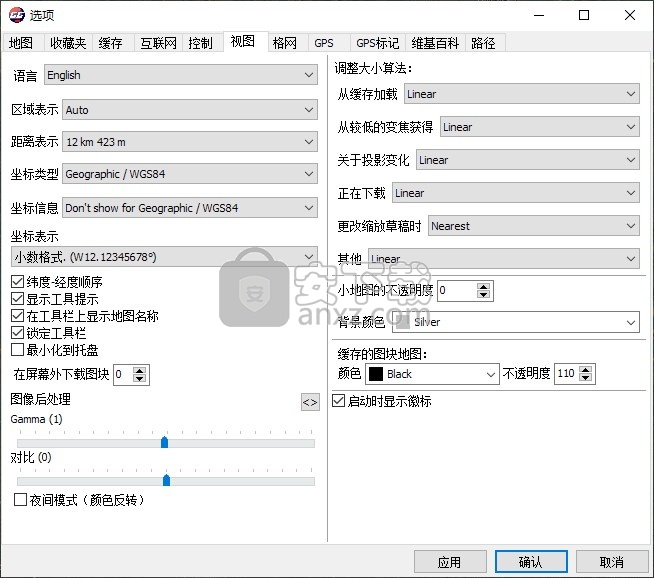Toggle 纬度-经度顺序 checkbox

(x=17, y=283)
